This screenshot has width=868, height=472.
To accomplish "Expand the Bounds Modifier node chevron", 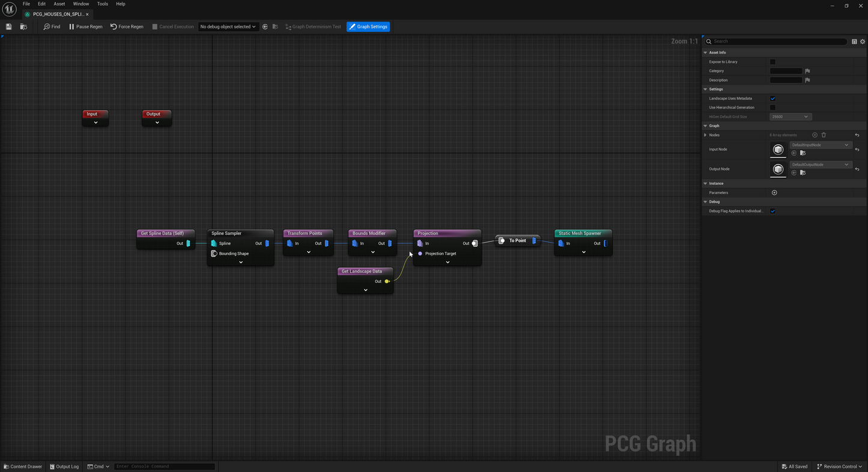I will (372, 252).
